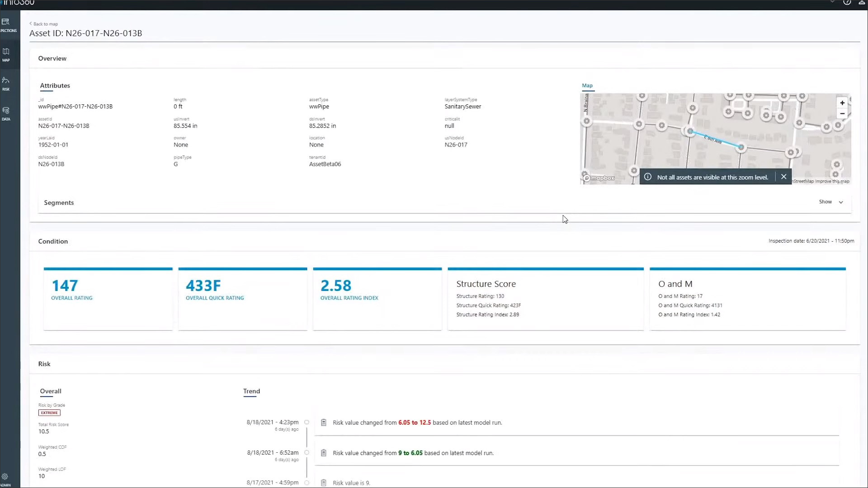Click the highlighted blue pipe on the map
This screenshot has height=488, width=868.
click(x=715, y=139)
